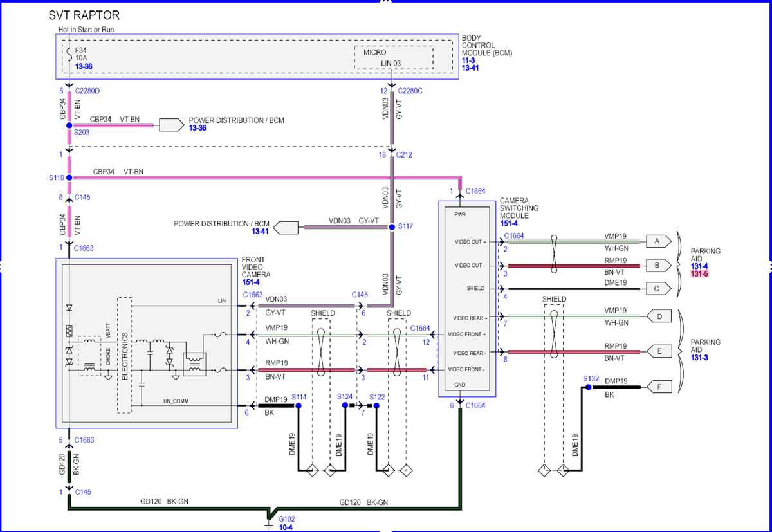Image resolution: width=772 pixels, height=532 pixels.
Task: Click the VBATT label in the front camera
Action: tap(108, 331)
